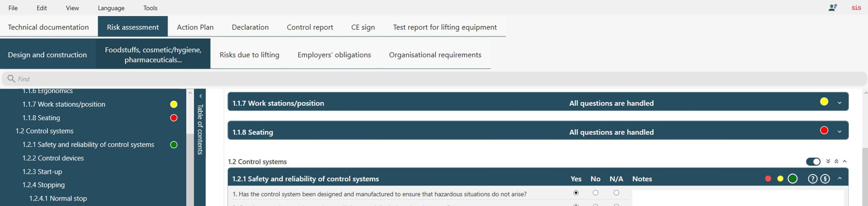Collapse all subsections with double up chevron
The width and height of the screenshot is (868, 206).
pyautogui.click(x=836, y=161)
